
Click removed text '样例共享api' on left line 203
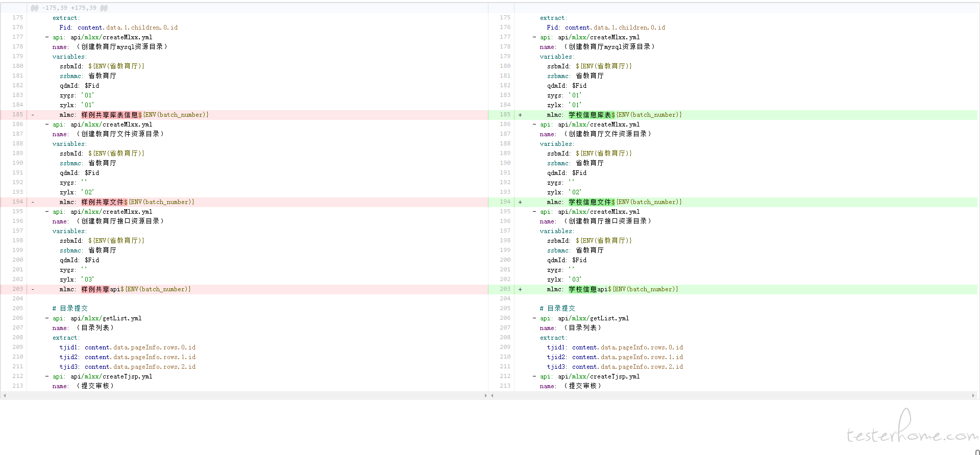(x=101, y=290)
